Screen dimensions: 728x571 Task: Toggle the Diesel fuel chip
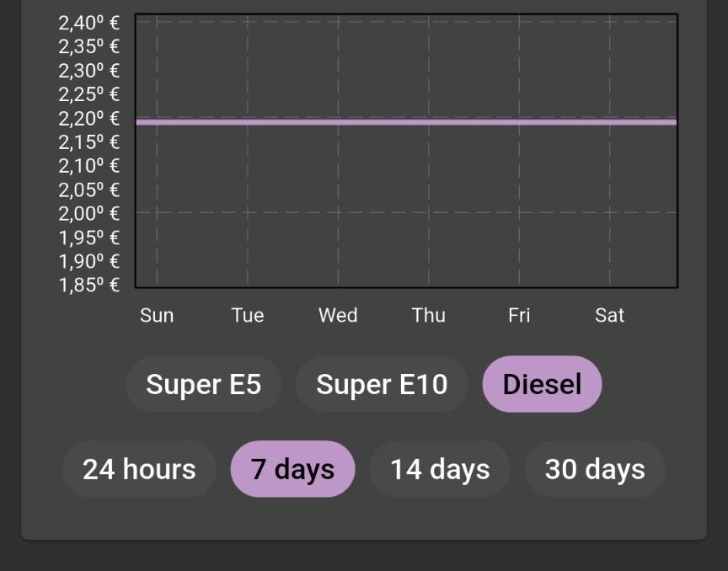[x=543, y=384]
